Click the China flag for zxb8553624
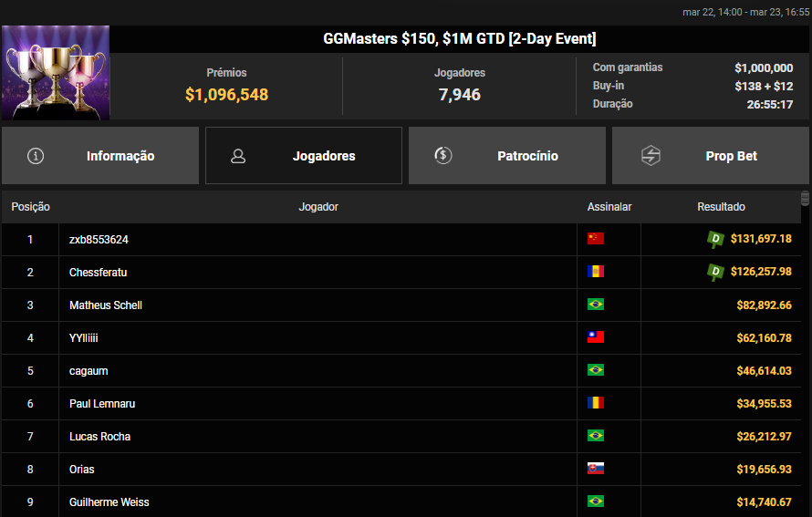The width and height of the screenshot is (812, 517). click(x=596, y=239)
